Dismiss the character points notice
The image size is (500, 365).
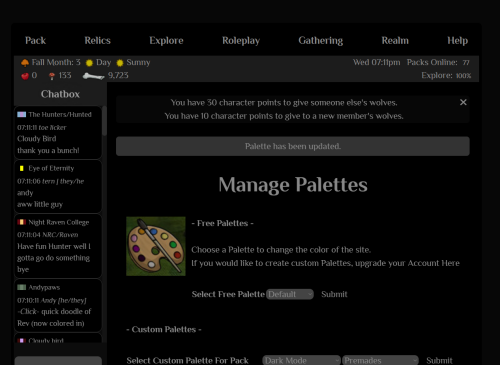[463, 102]
